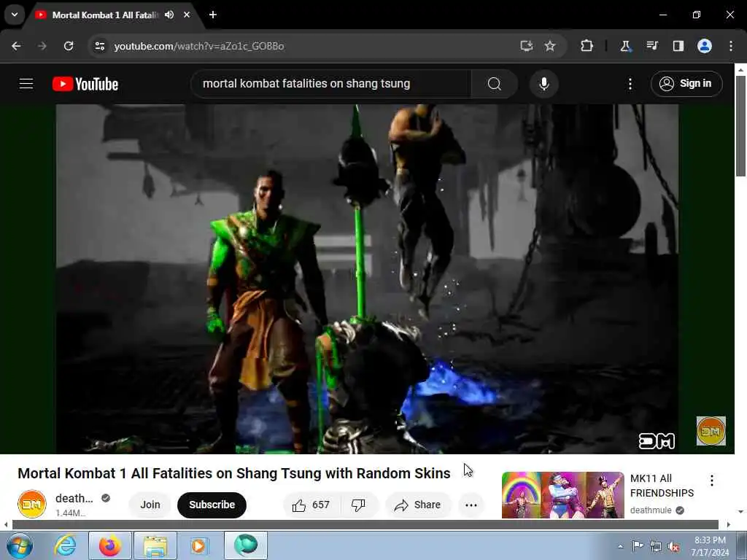The height and width of the screenshot is (560, 747).
Task: Open a new browser tab
Action: pyautogui.click(x=213, y=15)
